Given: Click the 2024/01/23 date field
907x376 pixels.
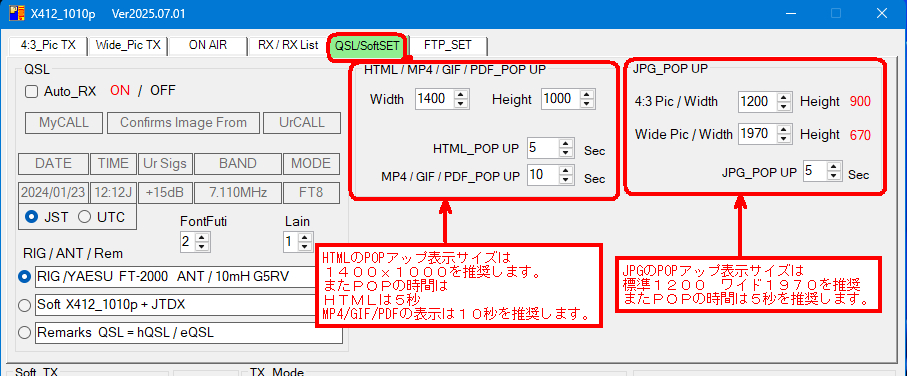Looking at the screenshot, I should click(x=54, y=193).
